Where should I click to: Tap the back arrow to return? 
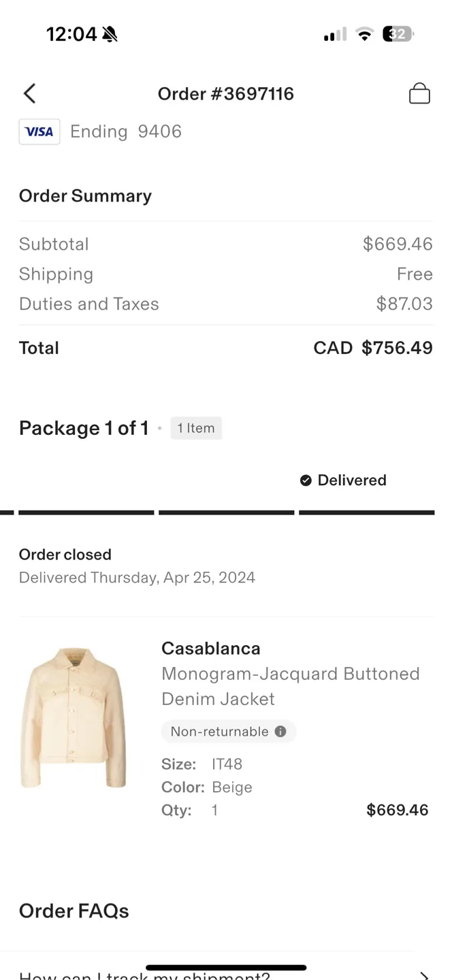(x=29, y=93)
